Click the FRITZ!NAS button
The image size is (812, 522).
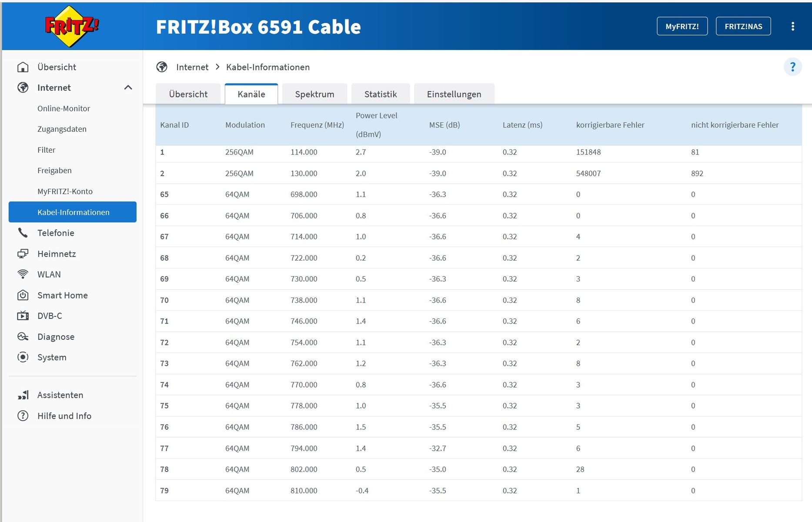click(743, 26)
